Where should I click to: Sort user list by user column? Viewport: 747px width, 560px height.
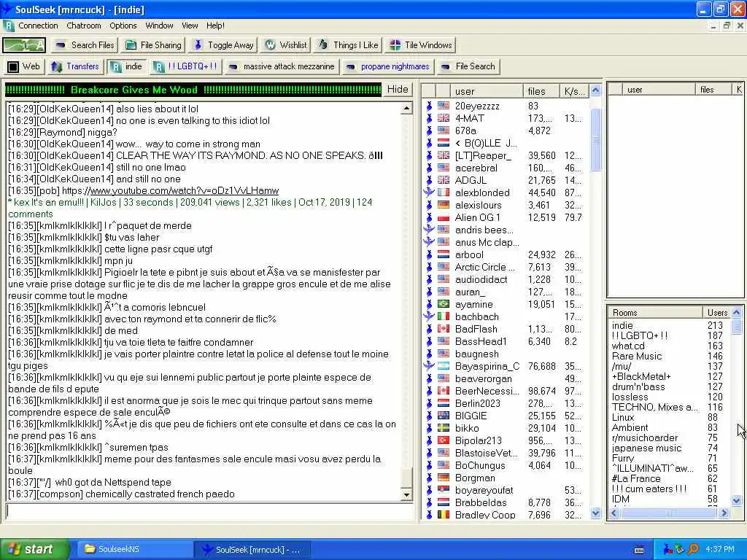pos(487,91)
